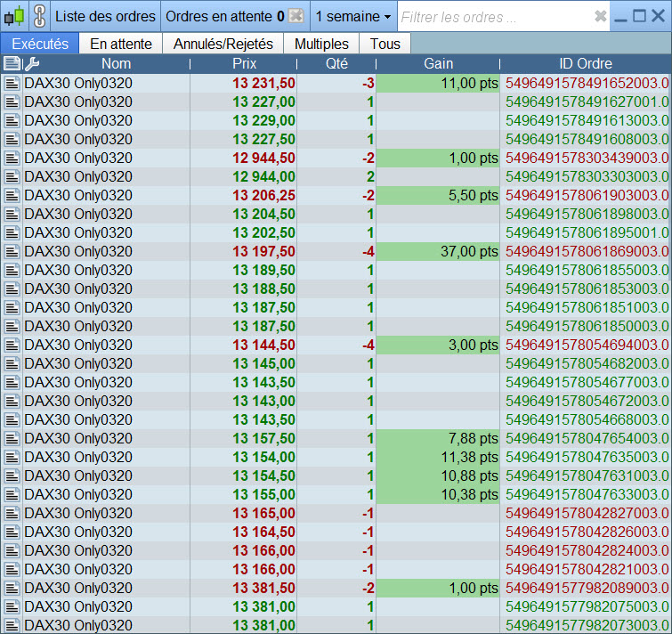Open the 1 semaine period dropdown
This screenshot has height=634, width=672.
point(353,16)
